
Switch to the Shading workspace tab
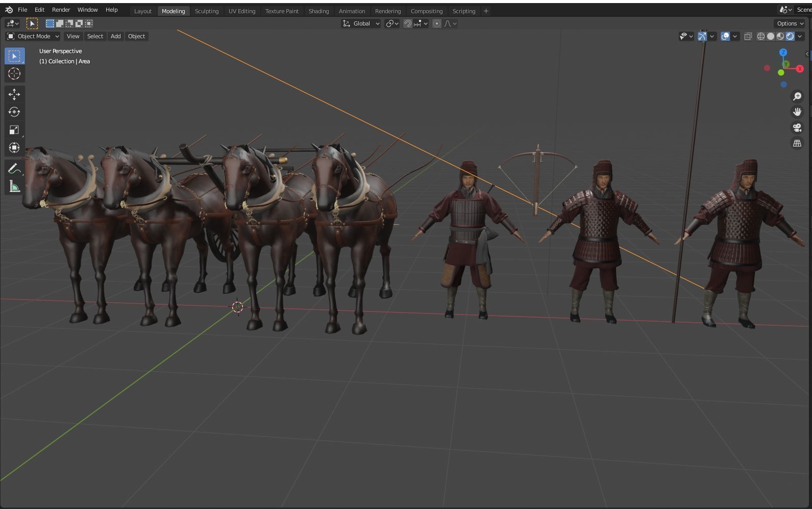318,11
